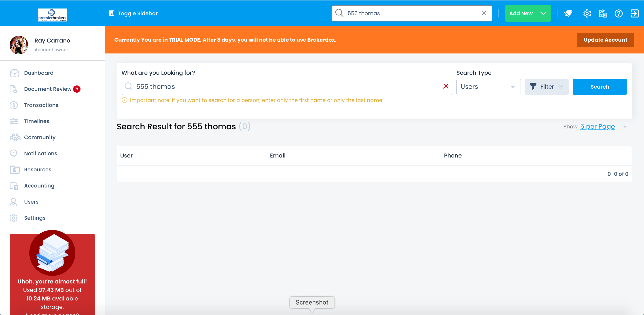Click the Phone column header
Viewport: 644px width, 315px height.
(453, 155)
